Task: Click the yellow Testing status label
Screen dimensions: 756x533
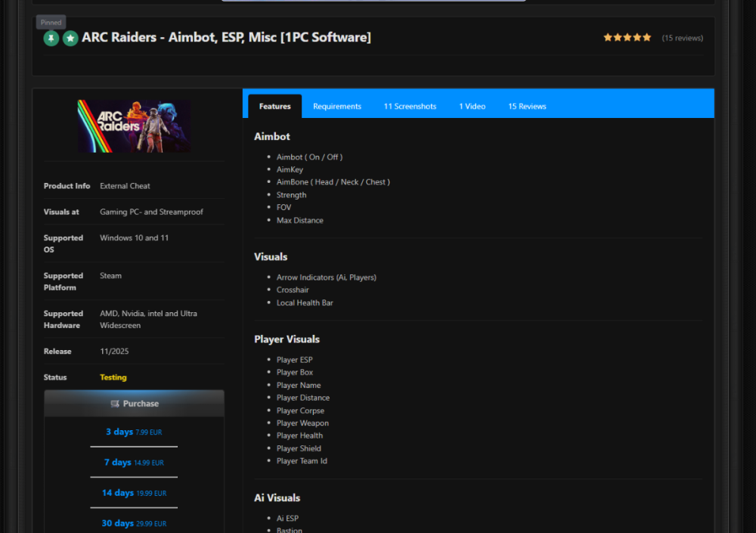Action: (x=113, y=377)
